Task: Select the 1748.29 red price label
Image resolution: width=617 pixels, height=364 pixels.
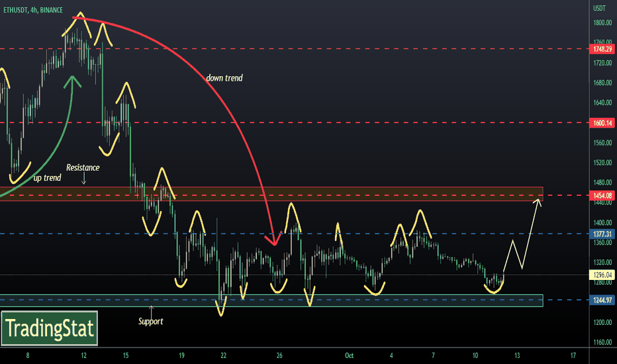Action: [602, 49]
